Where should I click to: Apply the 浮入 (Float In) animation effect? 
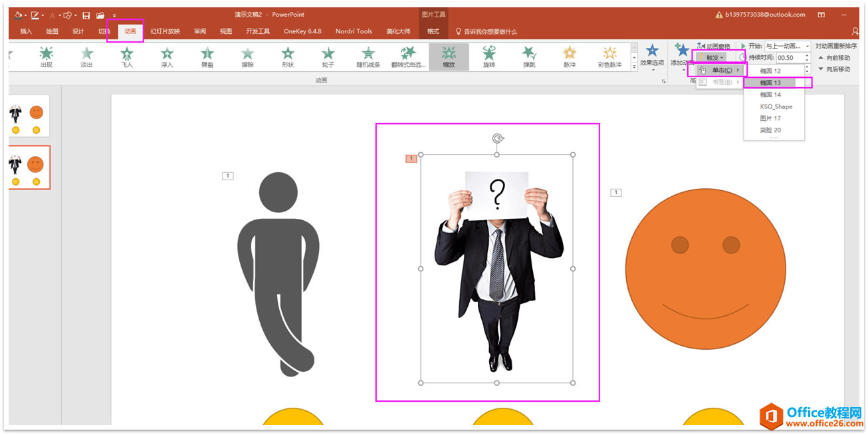167,57
